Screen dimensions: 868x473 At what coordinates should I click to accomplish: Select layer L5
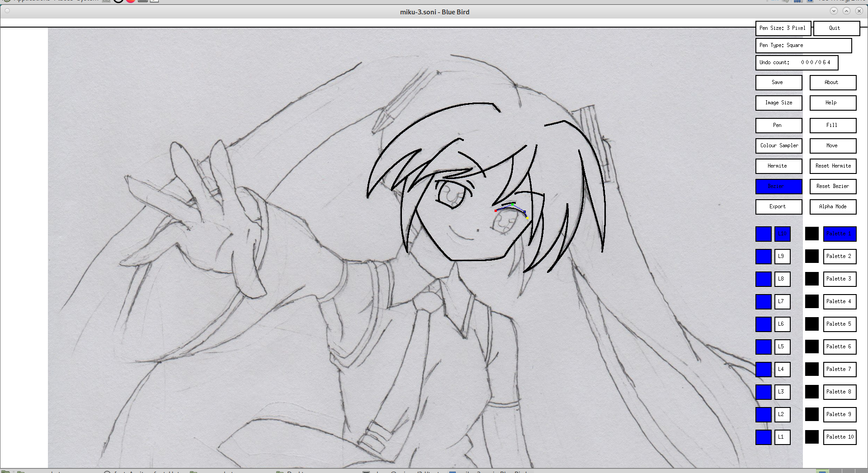pyautogui.click(x=783, y=347)
